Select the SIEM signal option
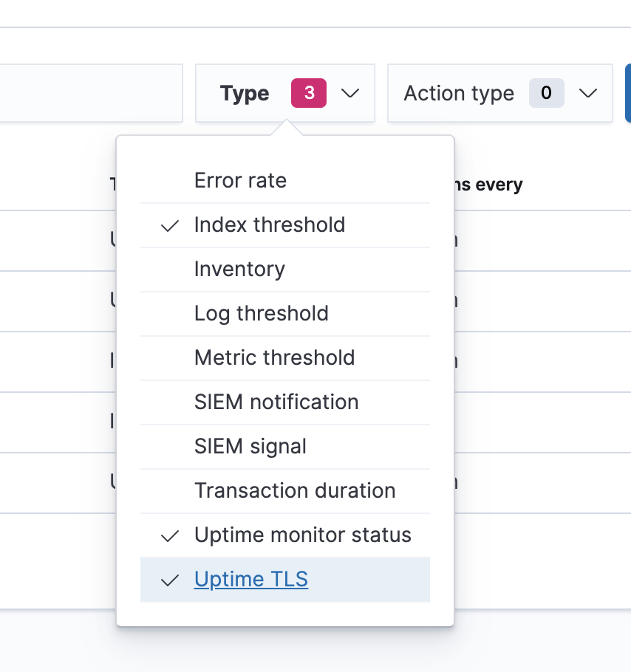This screenshot has height=672, width=631. [x=250, y=446]
